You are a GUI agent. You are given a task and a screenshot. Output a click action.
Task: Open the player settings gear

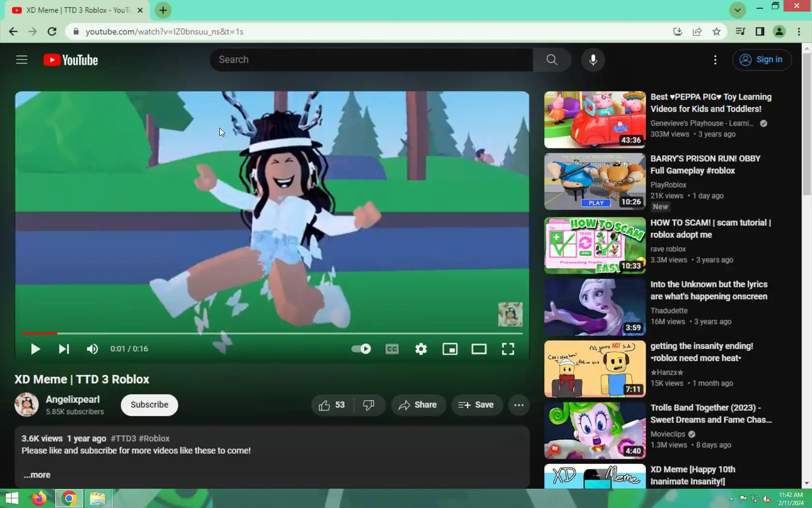(x=421, y=349)
